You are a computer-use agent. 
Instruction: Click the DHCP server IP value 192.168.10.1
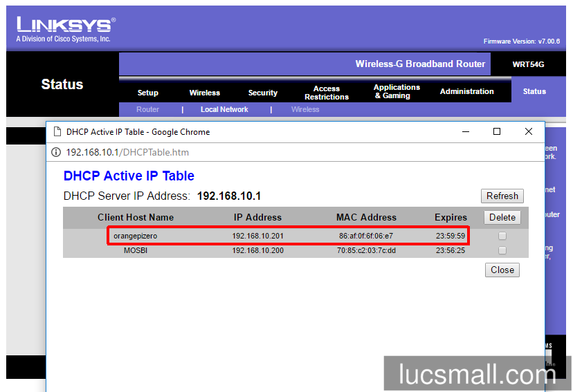point(229,196)
